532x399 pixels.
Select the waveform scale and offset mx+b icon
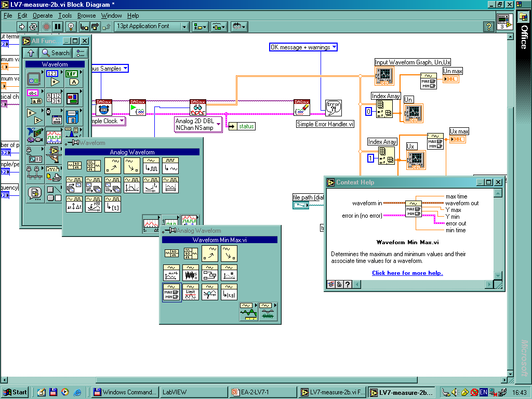171,273
